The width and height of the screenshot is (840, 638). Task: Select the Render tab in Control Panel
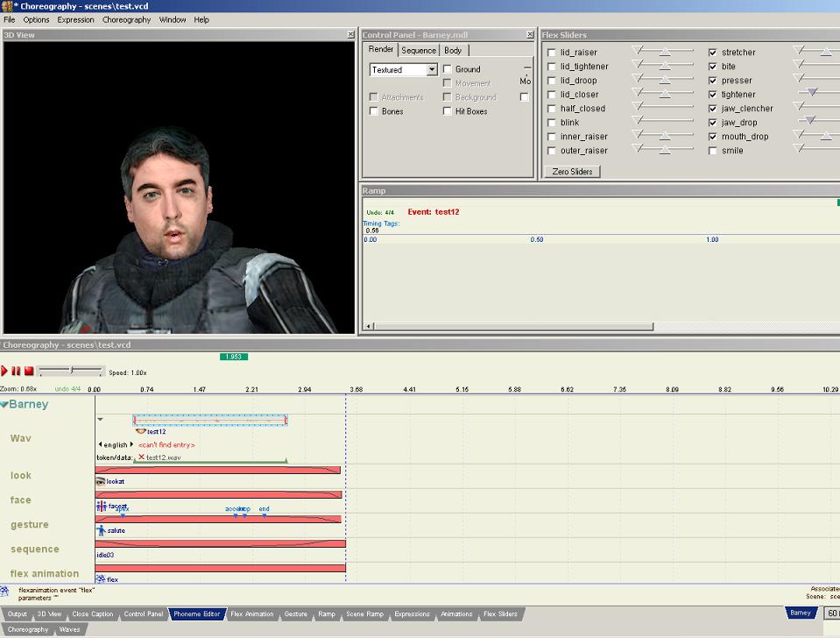coord(381,49)
